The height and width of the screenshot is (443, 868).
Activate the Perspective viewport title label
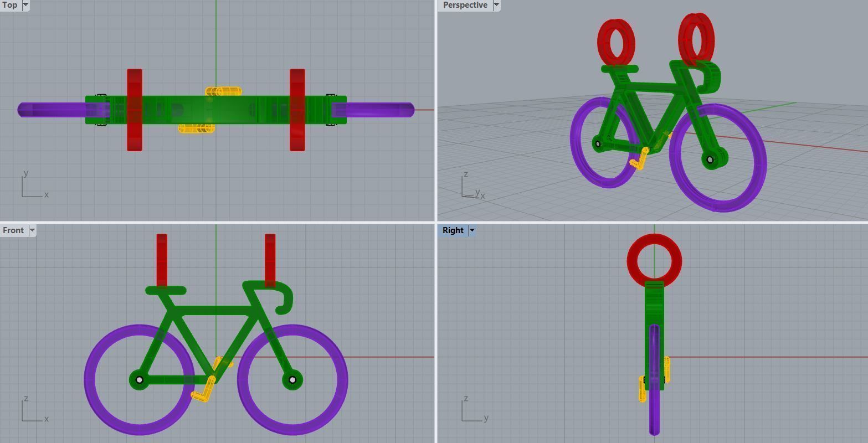465,5
